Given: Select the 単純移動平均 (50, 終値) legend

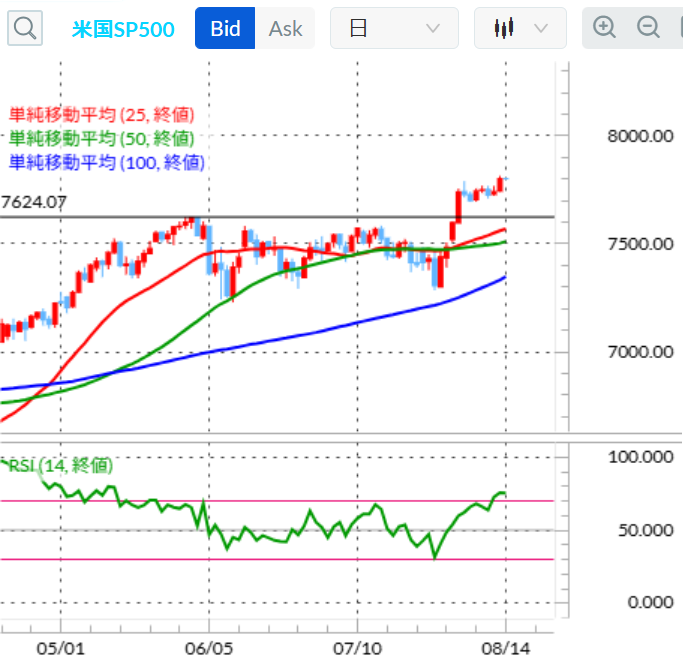Looking at the screenshot, I should 101,139.
